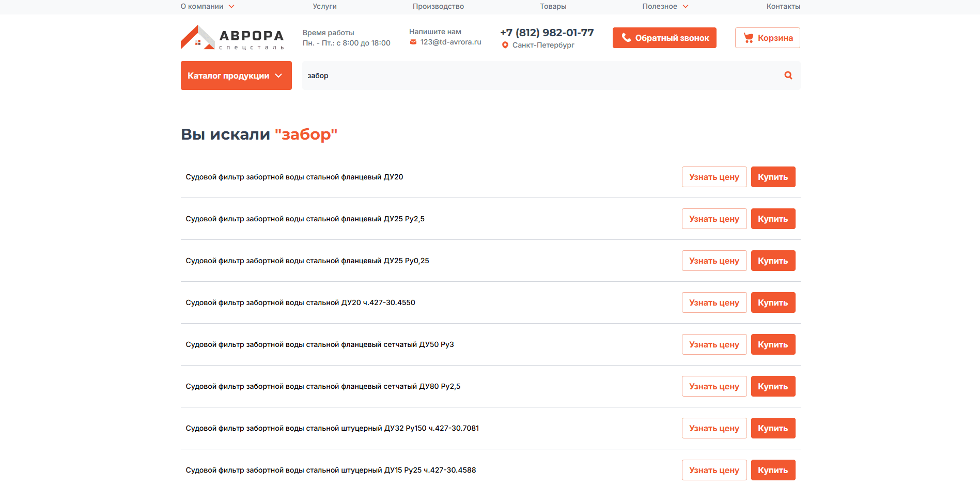Click Купить for ДУ32 Ру150 штуцерный filter
This screenshot has height=485, width=980.
772,429
